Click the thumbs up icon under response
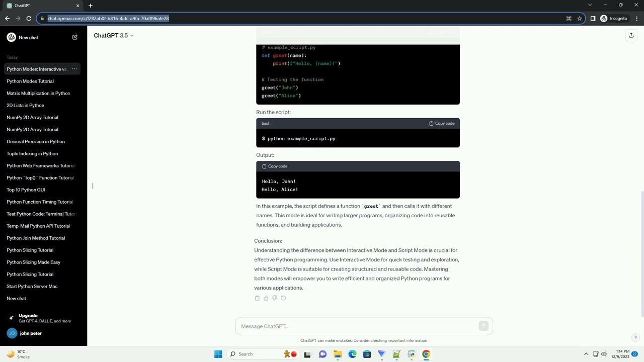Viewport: 644px width, 362px height. (x=266, y=298)
